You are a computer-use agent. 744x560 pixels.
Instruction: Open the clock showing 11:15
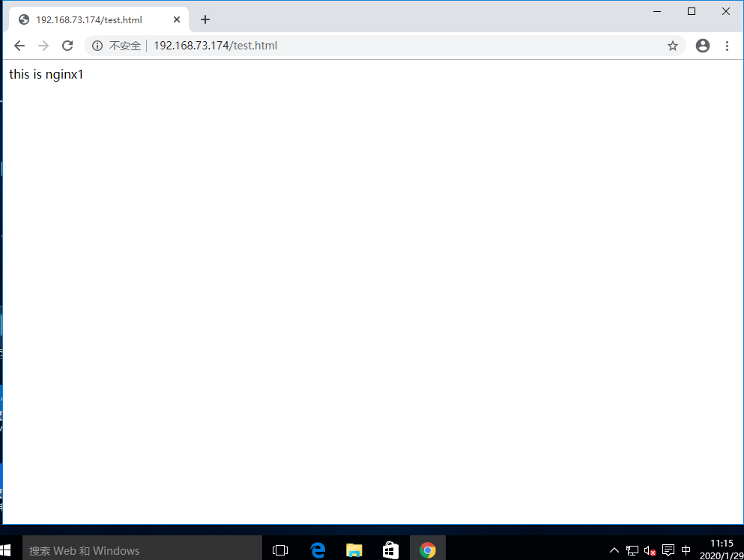click(x=722, y=550)
